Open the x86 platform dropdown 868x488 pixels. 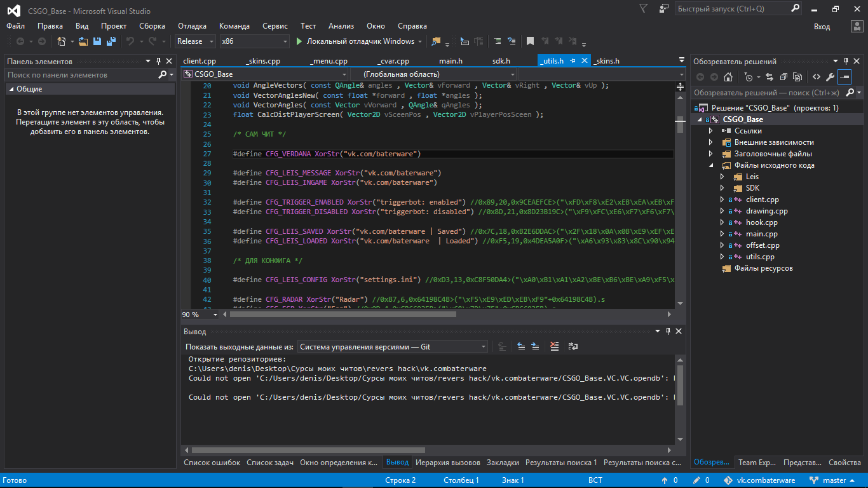click(x=254, y=41)
